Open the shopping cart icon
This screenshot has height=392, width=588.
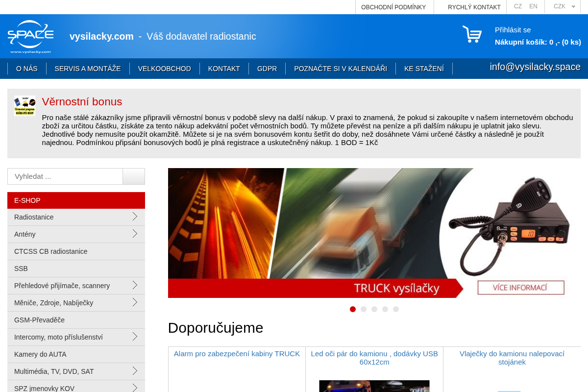(472, 34)
